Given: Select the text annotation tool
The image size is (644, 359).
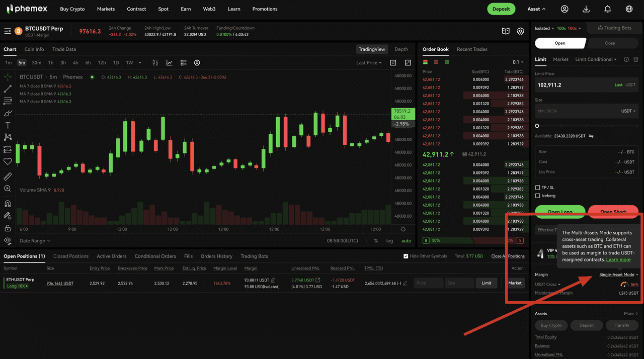Looking at the screenshot, I should coord(8,125).
